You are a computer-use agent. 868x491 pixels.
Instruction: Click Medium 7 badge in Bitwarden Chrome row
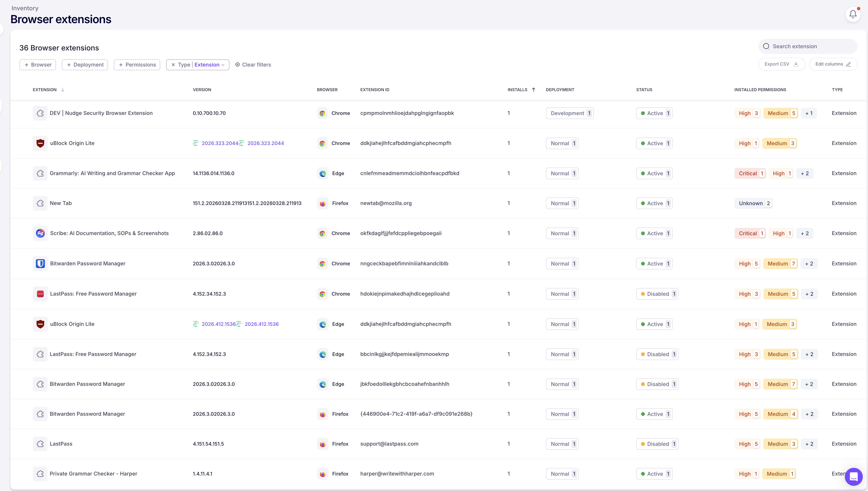pyautogui.click(x=781, y=264)
